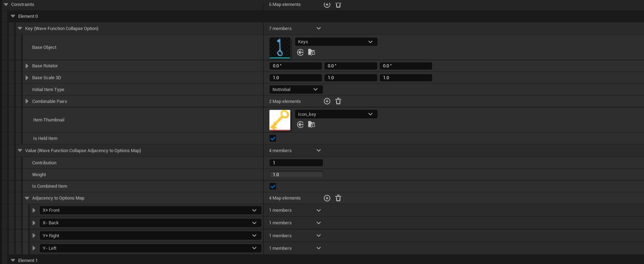This screenshot has width=644, height=264.
Task: Edit the second Base Scale 3D field
Action: (351, 78)
